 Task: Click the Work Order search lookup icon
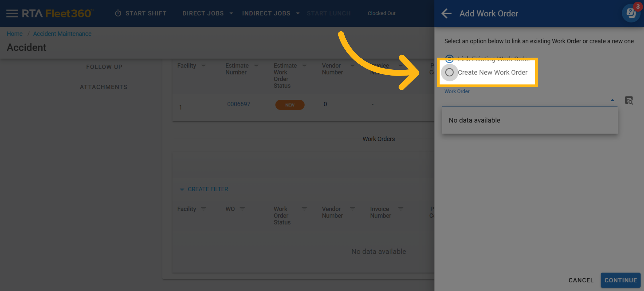[x=629, y=100]
